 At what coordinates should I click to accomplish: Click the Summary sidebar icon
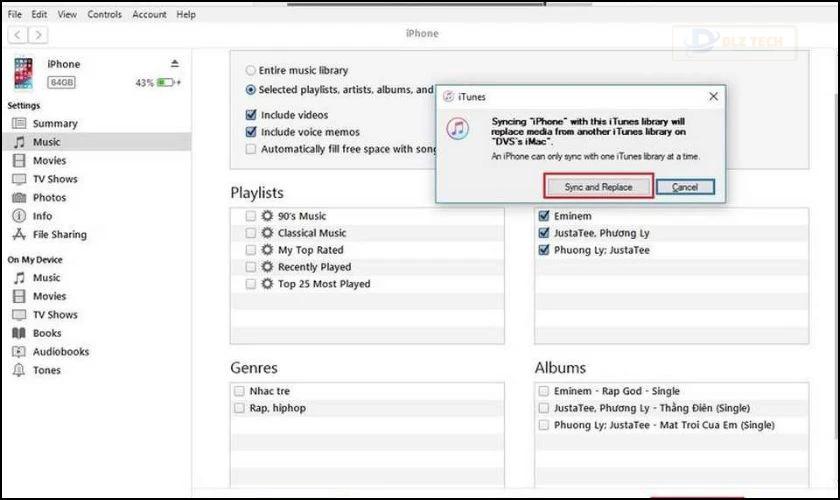click(x=19, y=124)
